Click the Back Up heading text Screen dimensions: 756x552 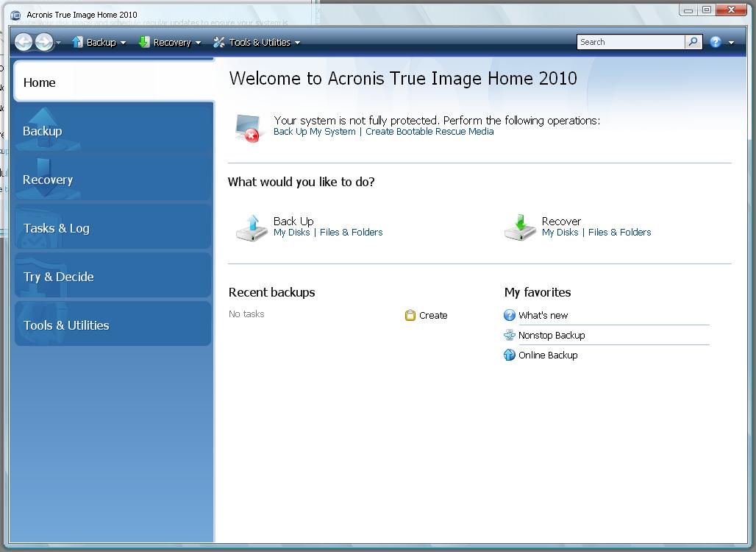tap(293, 221)
